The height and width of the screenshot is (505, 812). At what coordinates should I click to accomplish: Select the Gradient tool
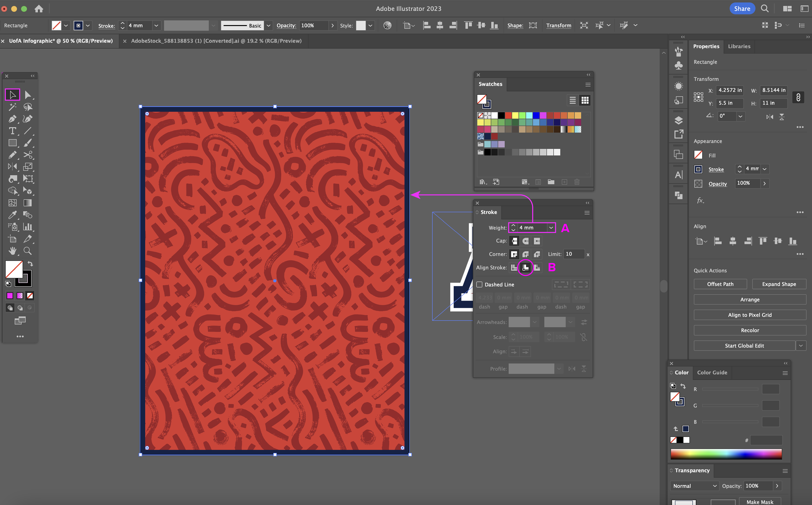(28, 203)
